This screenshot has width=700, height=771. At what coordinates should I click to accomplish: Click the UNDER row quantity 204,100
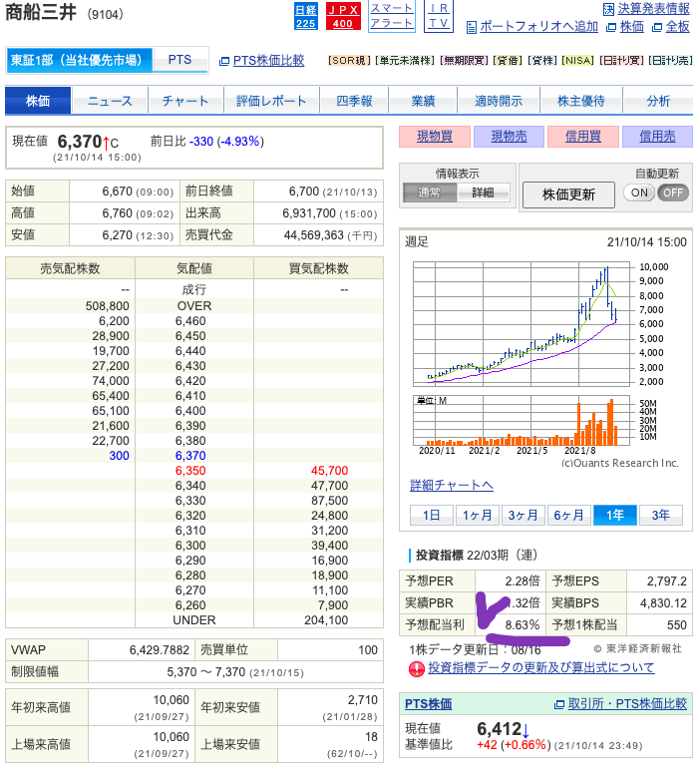click(326, 620)
